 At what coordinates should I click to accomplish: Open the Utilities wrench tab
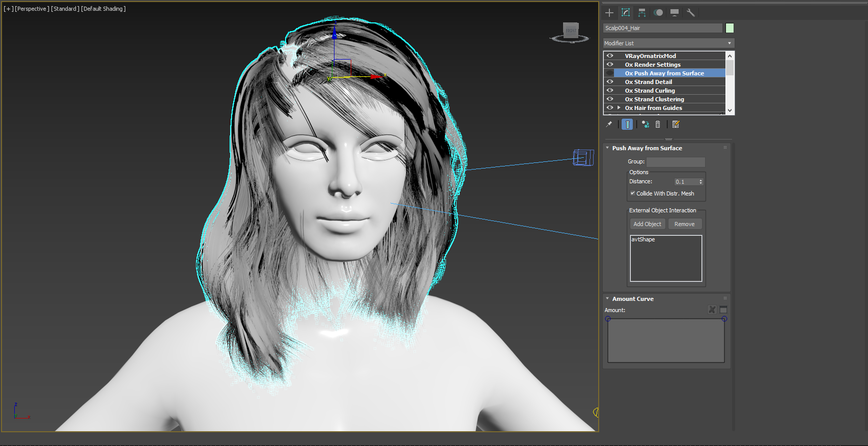pyautogui.click(x=691, y=13)
